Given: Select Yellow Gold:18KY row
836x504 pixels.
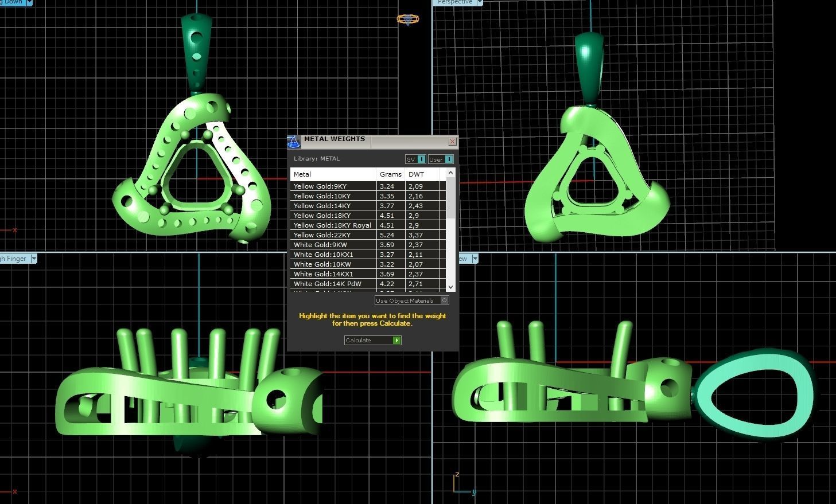Looking at the screenshot, I should click(x=368, y=216).
